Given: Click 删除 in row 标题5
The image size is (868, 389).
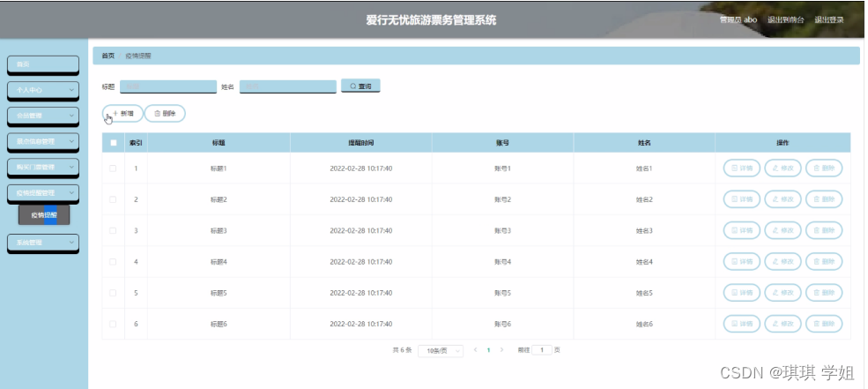Looking at the screenshot, I should point(824,292).
